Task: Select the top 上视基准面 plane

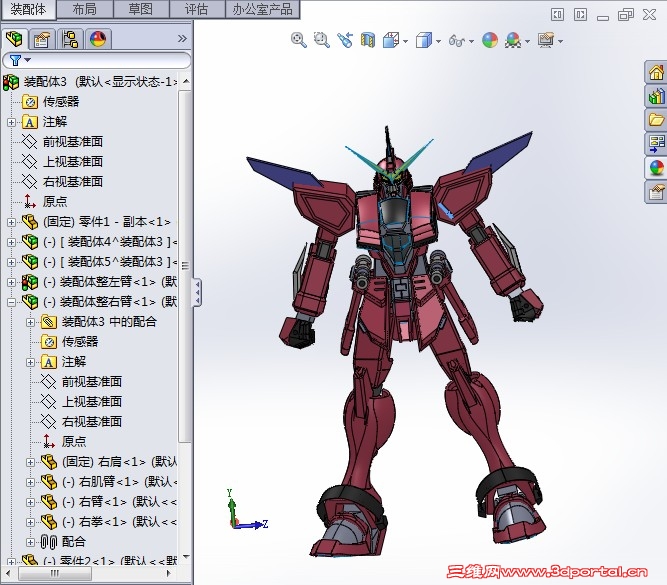Action: (x=73, y=162)
